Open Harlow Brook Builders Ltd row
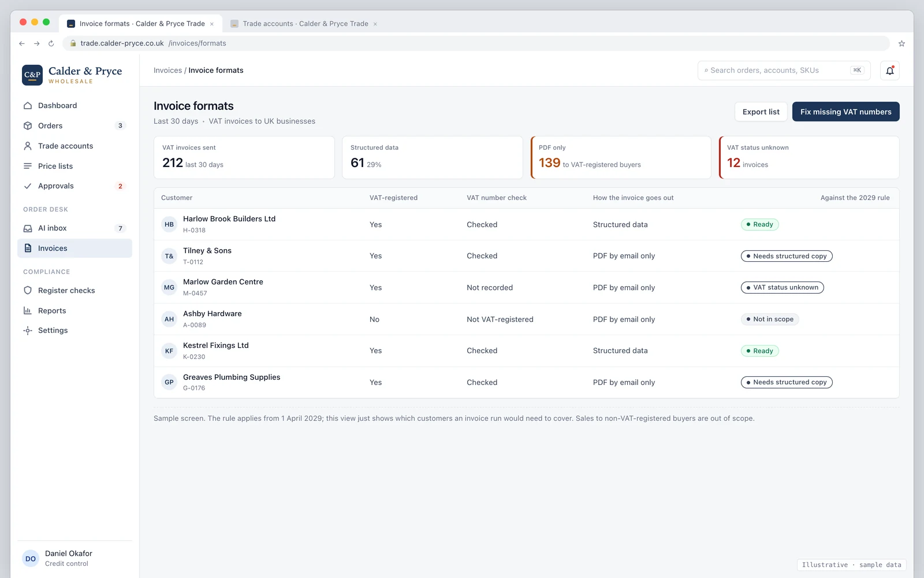This screenshot has width=924, height=578. point(527,224)
